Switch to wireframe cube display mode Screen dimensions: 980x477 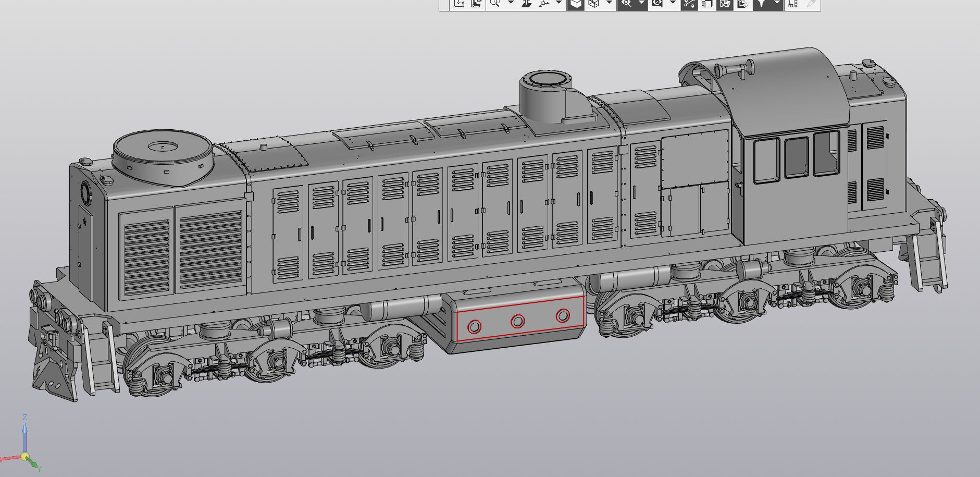(593, 4)
